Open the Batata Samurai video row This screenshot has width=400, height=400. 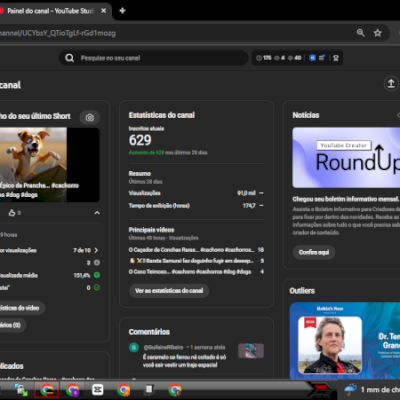click(x=196, y=261)
